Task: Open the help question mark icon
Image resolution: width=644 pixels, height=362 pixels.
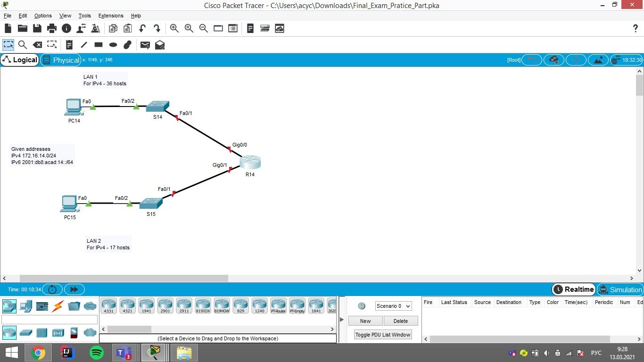Action: [x=635, y=28]
